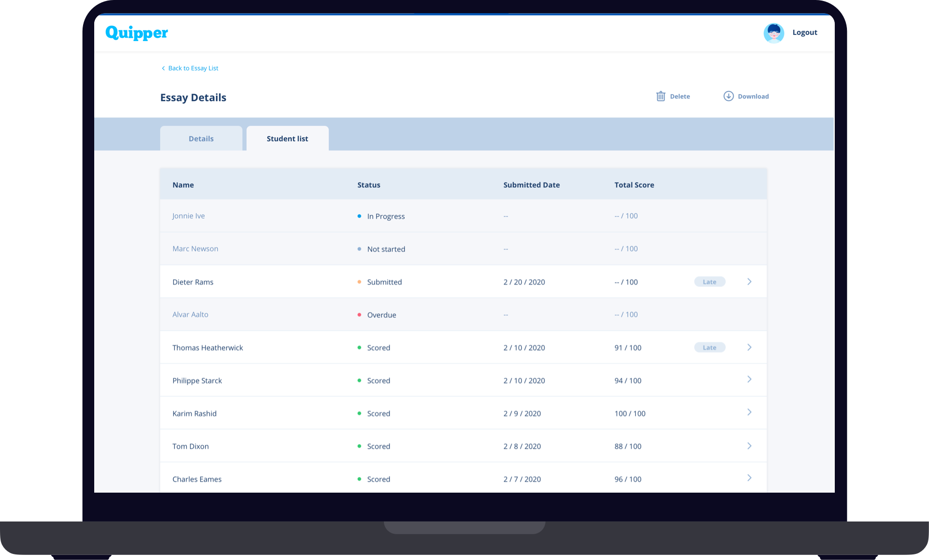Click the Submitted Date column header
The height and width of the screenshot is (560, 929).
pyautogui.click(x=531, y=185)
